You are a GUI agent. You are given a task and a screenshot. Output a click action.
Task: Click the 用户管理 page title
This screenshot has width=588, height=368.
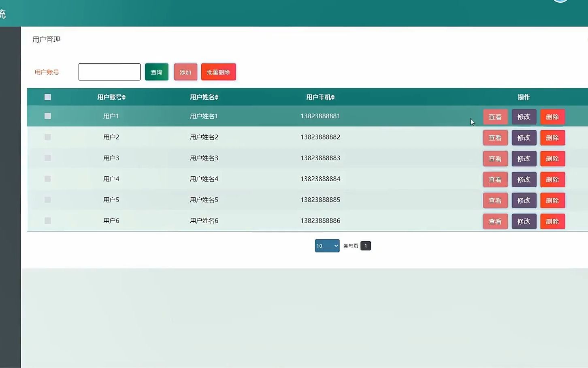tap(46, 39)
